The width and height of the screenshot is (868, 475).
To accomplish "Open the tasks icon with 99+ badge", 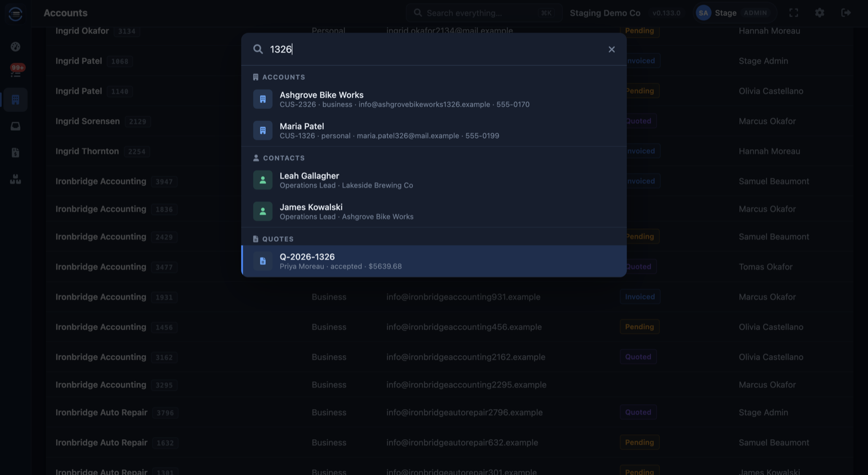I will (15, 73).
